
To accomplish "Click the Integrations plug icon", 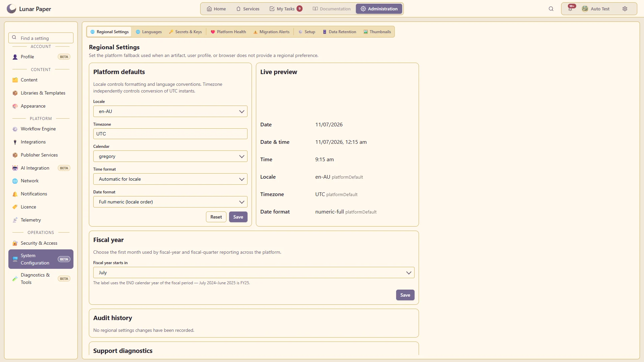I will (15, 142).
